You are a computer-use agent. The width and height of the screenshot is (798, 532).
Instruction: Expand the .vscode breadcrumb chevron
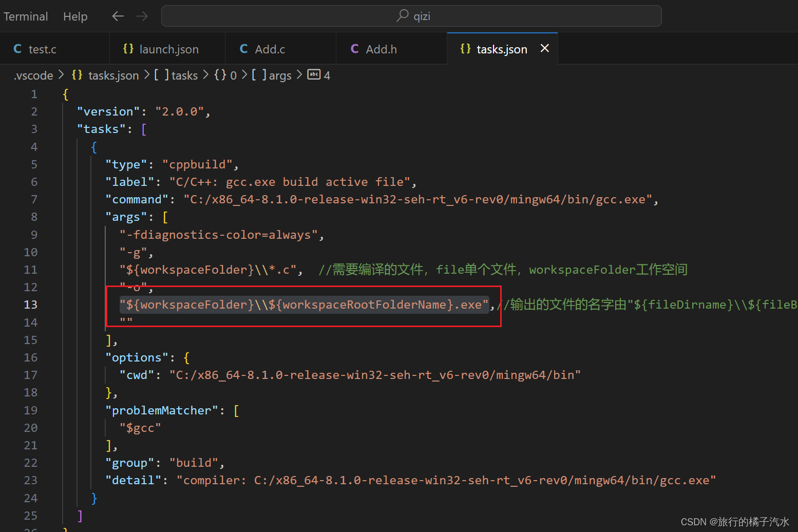(61, 75)
